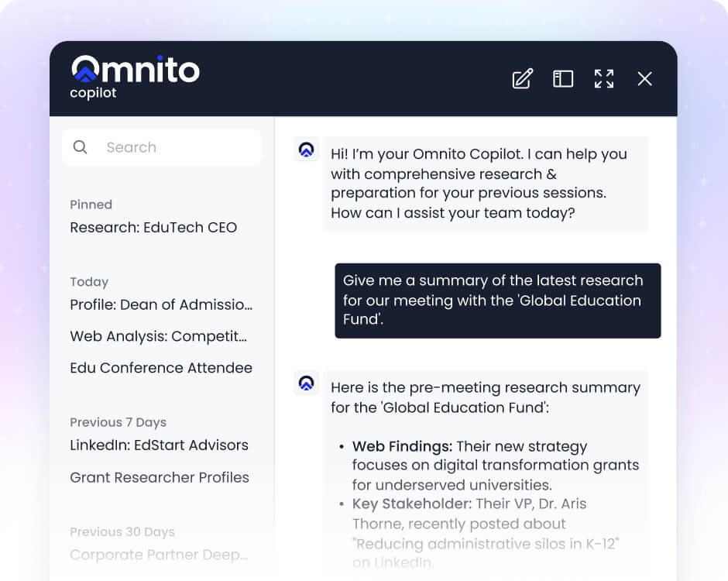
Task: Click the copilot avatar beside research summary
Action: (x=307, y=383)
